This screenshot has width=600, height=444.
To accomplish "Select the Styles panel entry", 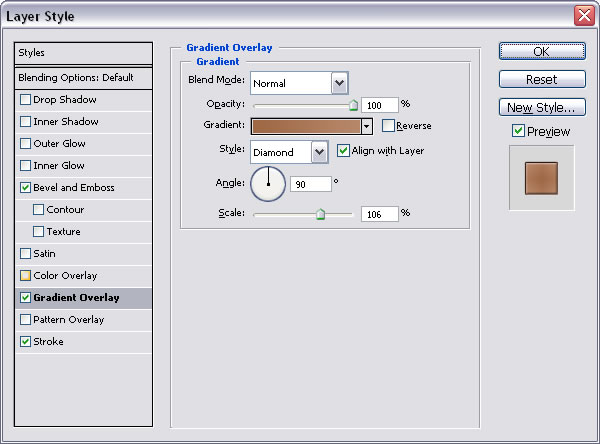I will pyautogui.click(x=83, y=53).
